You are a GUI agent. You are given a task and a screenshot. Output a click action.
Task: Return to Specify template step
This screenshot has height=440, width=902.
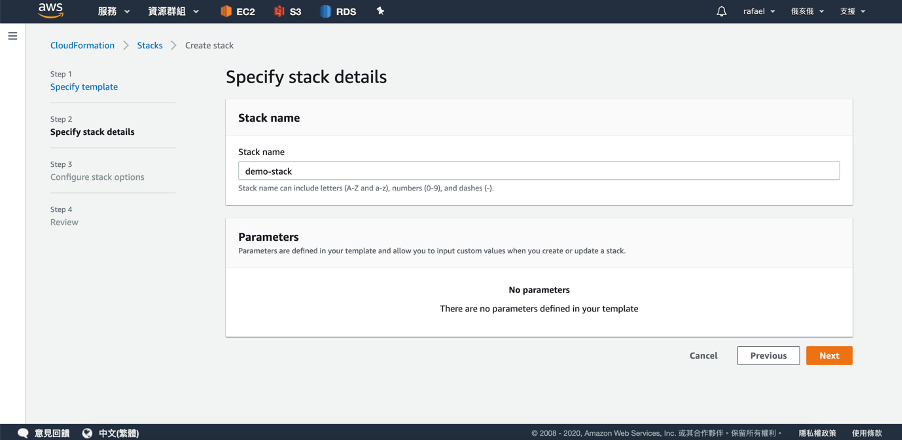click(84, 87)
